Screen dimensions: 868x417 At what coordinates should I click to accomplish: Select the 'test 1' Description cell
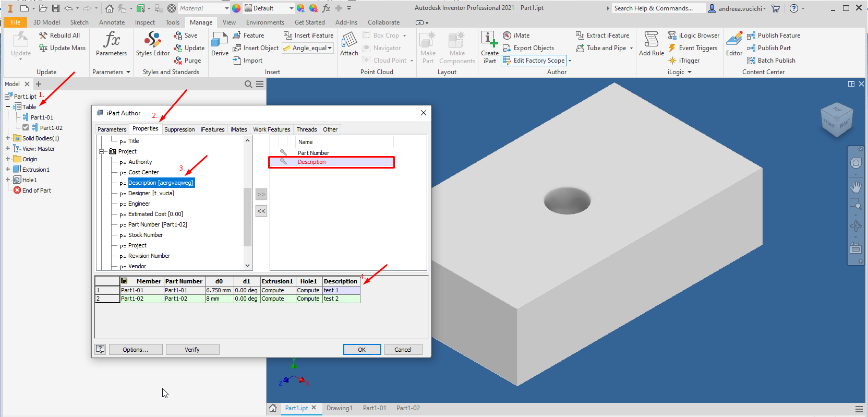tap(341, 290)
